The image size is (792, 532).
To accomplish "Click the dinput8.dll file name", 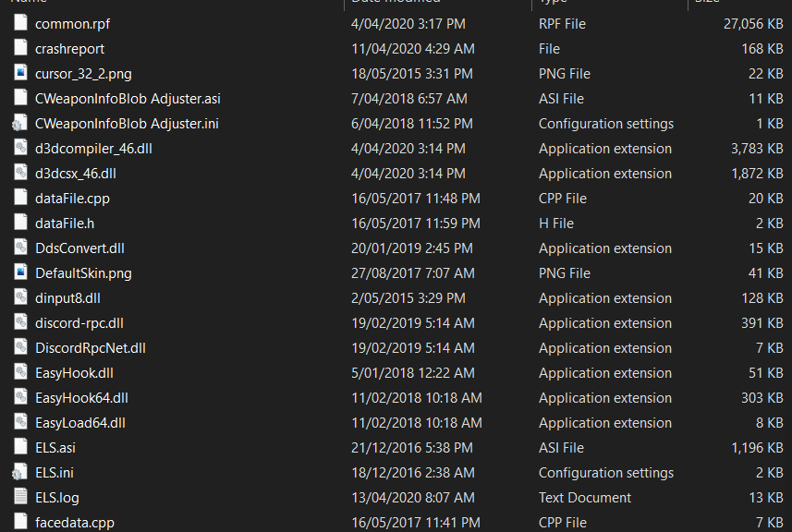I will pyautogui.click(x=68, y=297).
